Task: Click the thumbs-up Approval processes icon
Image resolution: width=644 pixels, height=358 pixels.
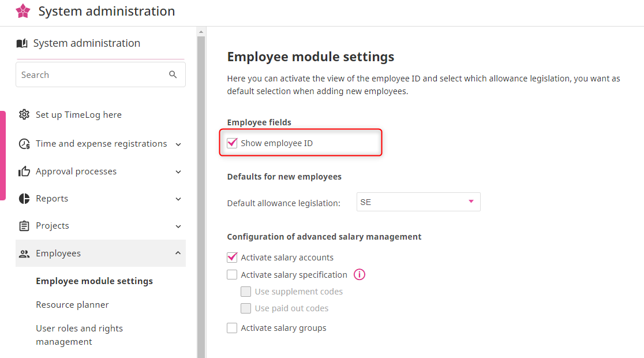Action: pyautogui.click(x=24, y=171)
